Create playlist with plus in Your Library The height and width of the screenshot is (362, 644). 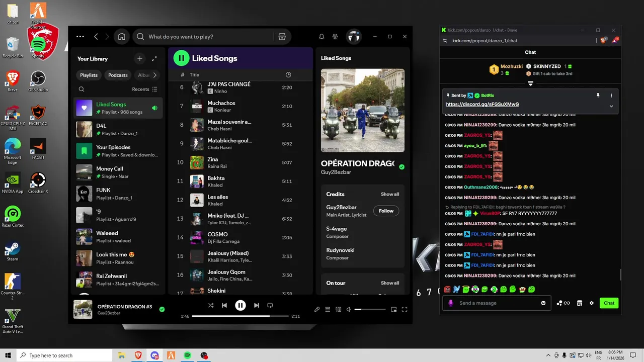pyautogui.click(x=140, y=59)
